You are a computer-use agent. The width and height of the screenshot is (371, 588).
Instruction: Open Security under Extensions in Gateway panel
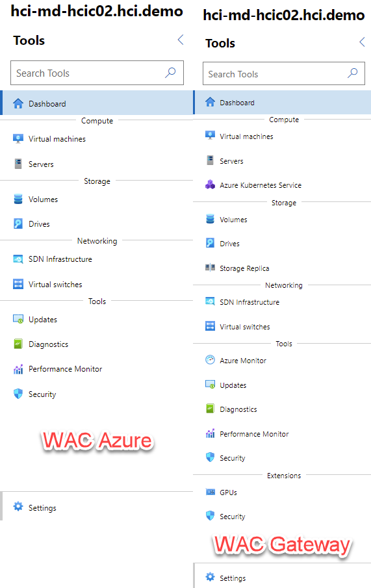(232, 517)
